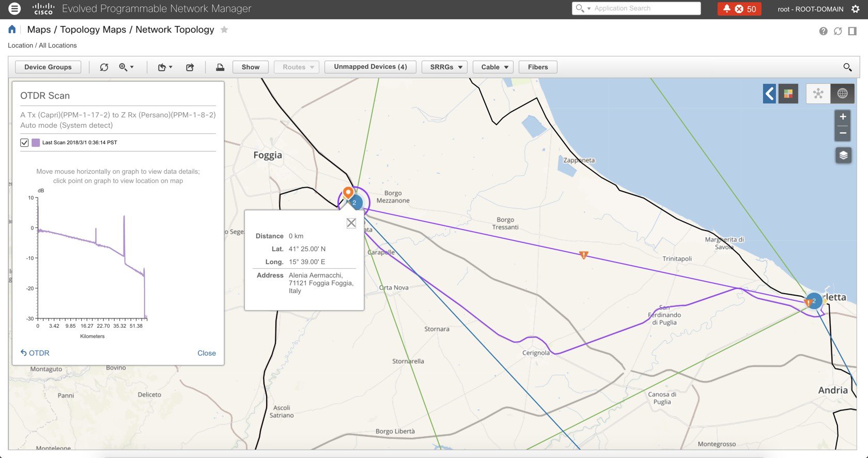Switch to geographical globe map view

coord(842,94)
